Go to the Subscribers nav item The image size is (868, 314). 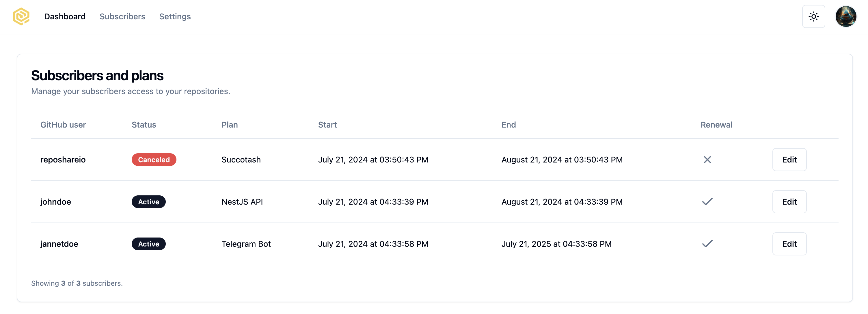coord(122,16)
